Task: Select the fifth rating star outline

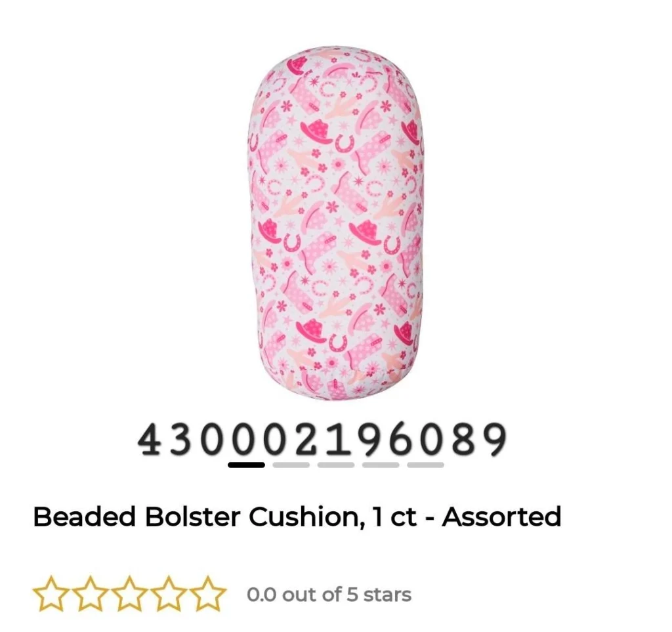Action: [x=208, y=594]
